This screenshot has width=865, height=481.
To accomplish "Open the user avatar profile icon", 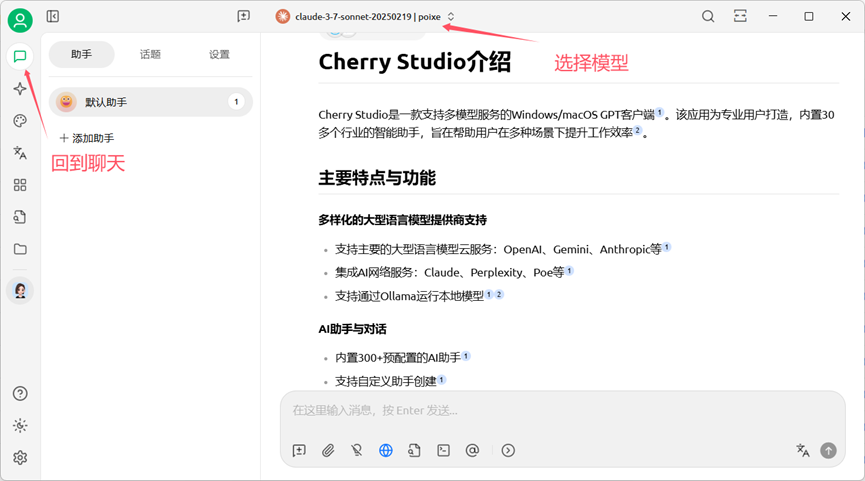I will tap(20, 21).
